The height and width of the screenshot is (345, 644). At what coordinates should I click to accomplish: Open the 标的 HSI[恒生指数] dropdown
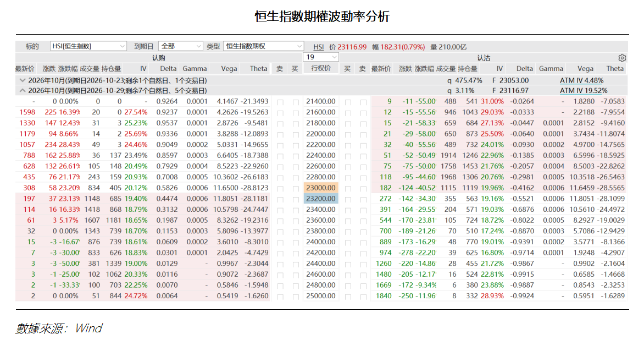(x=88, y=46)
